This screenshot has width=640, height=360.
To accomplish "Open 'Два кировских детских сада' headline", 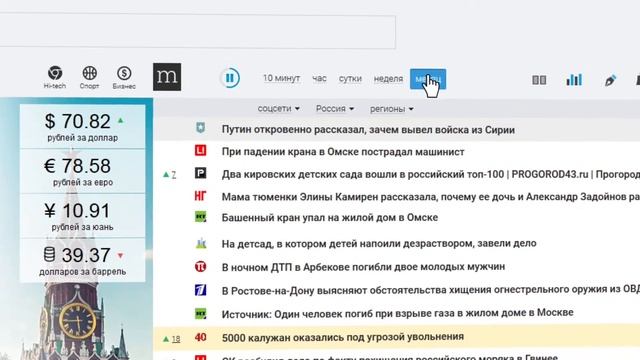I will click(x=431, y=174).
